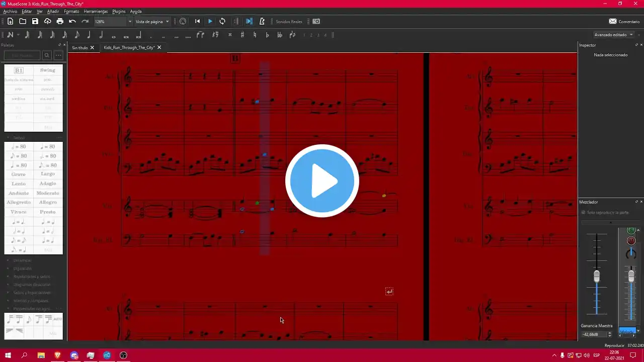Add a tie to the note
Image resolution: width=644 pixels, height=362 pixels.
(x=200, y=35)
